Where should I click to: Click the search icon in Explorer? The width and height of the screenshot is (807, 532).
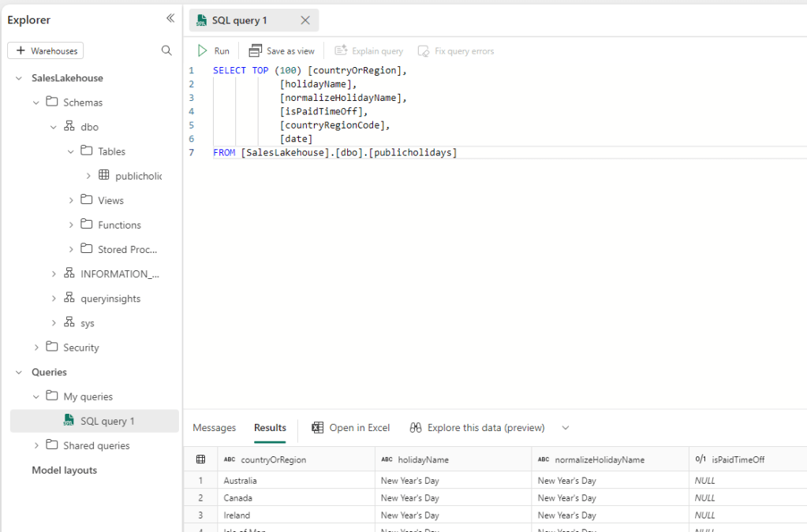click(x=166, y=50)
